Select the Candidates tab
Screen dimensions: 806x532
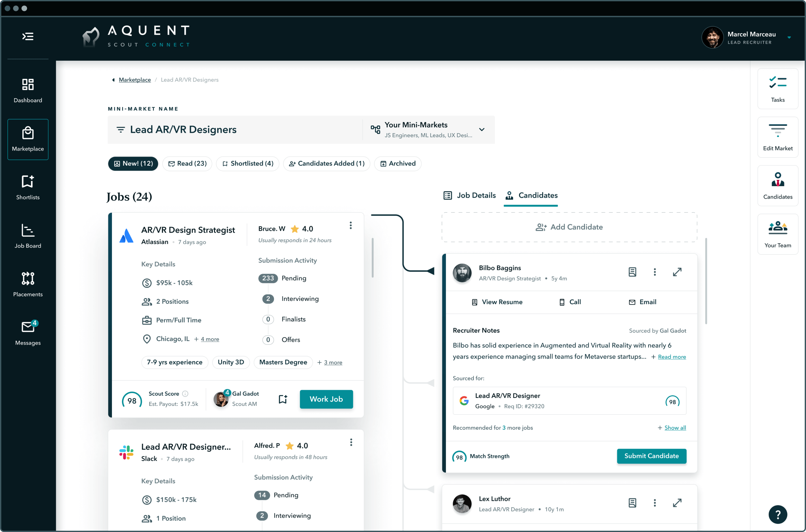(531, 195)
